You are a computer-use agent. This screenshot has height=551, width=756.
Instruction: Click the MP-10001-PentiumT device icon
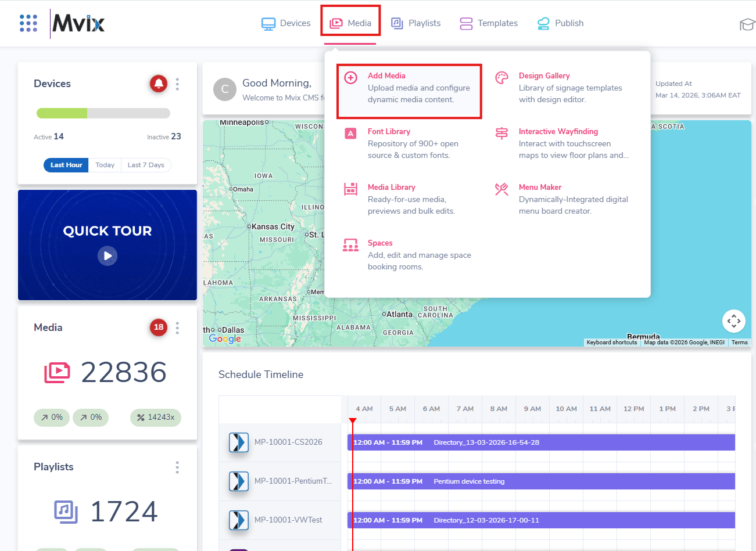(x=238, y=481)
